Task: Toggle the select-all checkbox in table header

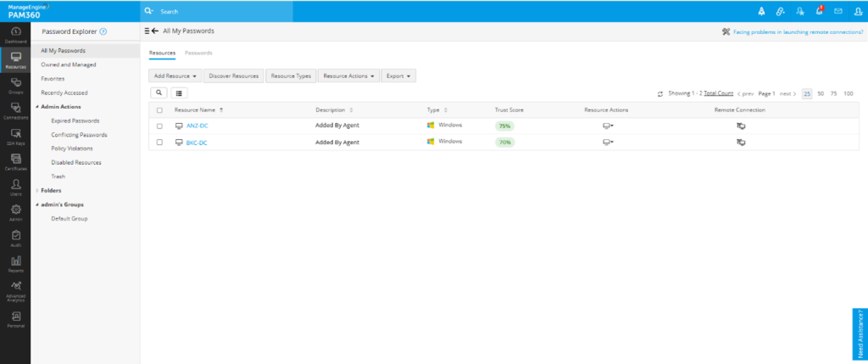Action: click(159, 110)
